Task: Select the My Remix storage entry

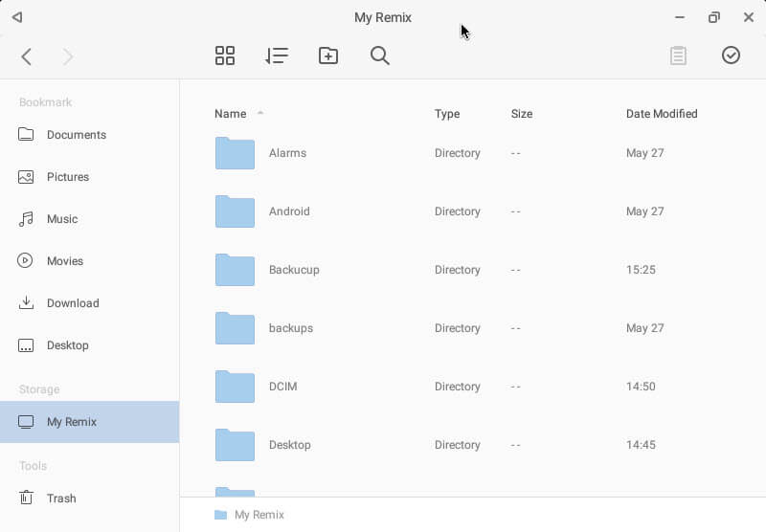Action: [89, 422]
